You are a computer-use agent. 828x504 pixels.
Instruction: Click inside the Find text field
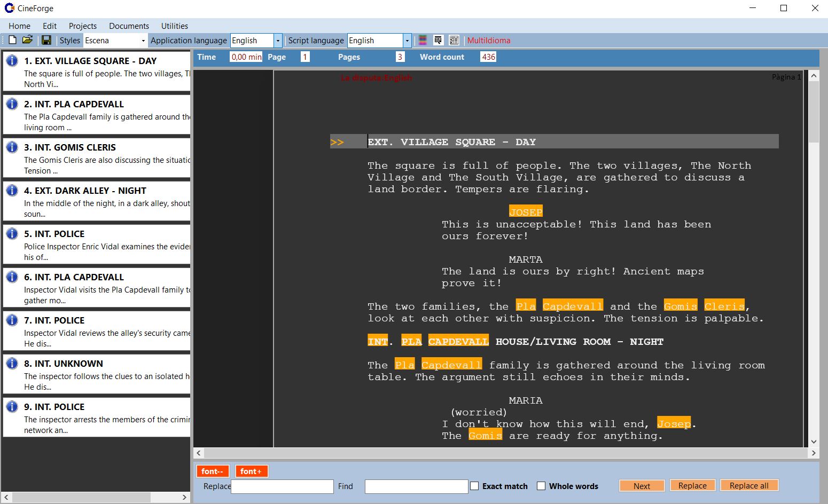(416, 486)
